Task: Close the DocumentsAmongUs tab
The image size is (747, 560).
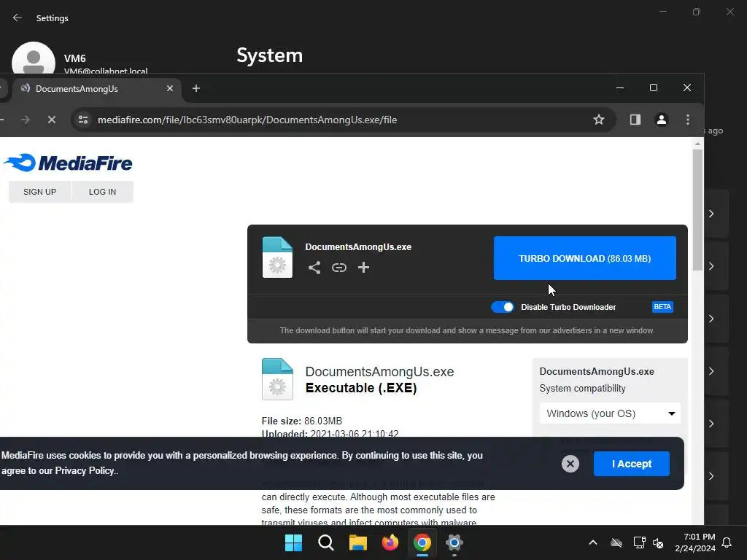Action: (x=169, y=88)
